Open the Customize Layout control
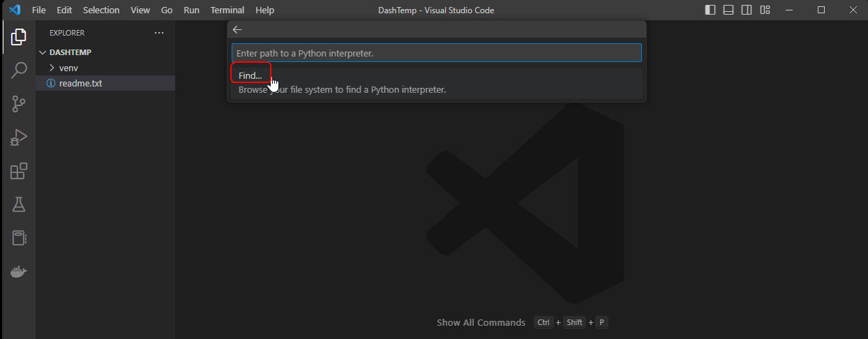 765,10
